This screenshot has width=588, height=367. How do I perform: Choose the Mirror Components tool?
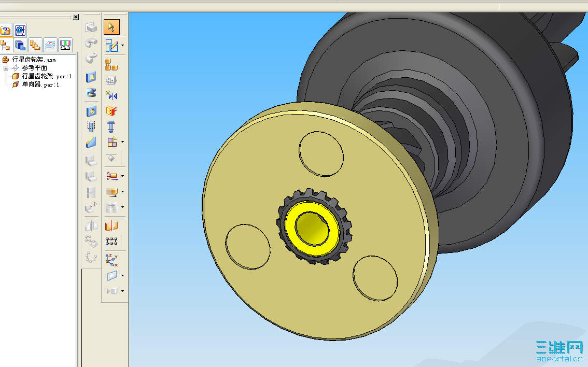point(112,95)
